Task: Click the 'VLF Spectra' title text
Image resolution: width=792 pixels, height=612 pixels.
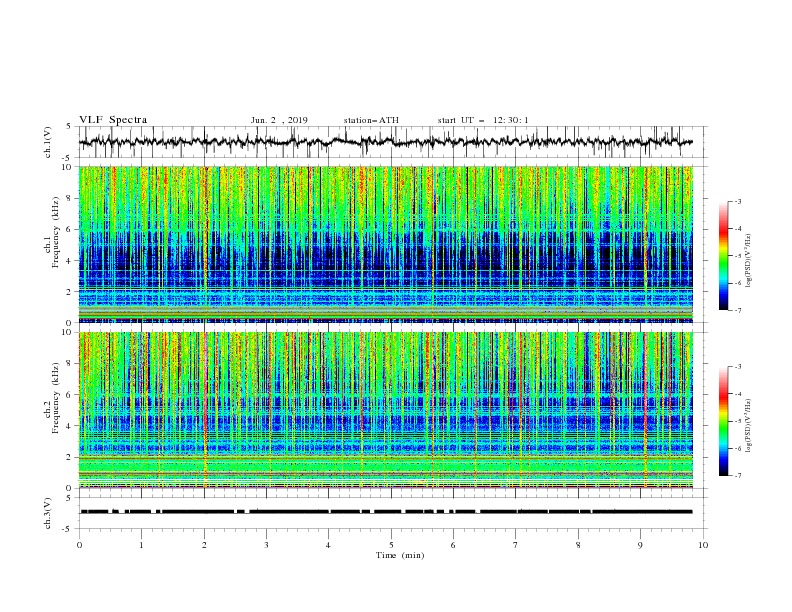Action: [113, 120]
